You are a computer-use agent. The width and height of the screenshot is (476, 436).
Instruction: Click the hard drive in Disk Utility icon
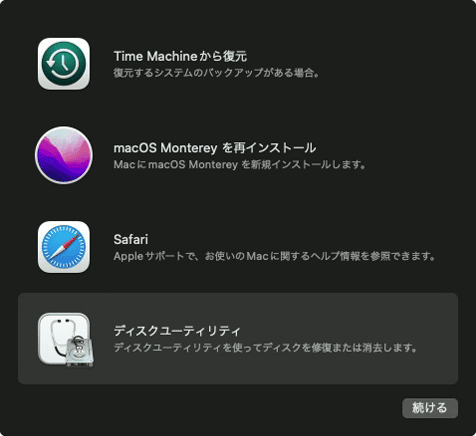(79, 352)
